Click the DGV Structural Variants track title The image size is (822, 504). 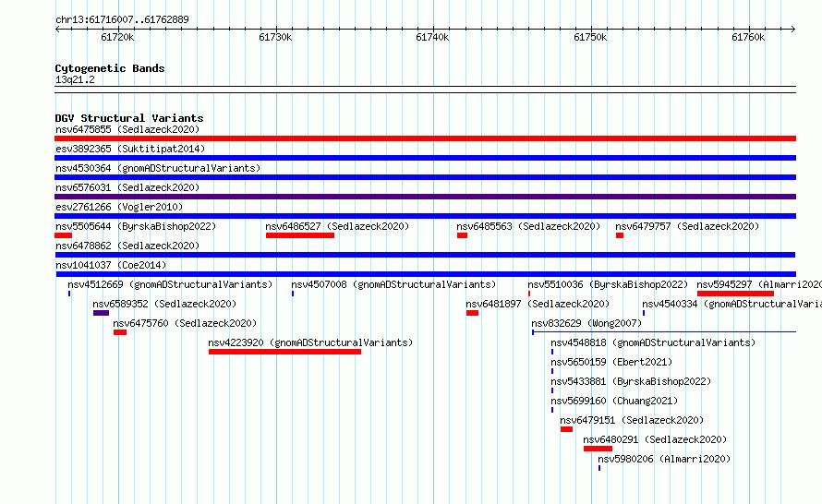pyautogui.click(x=129, y=118)
